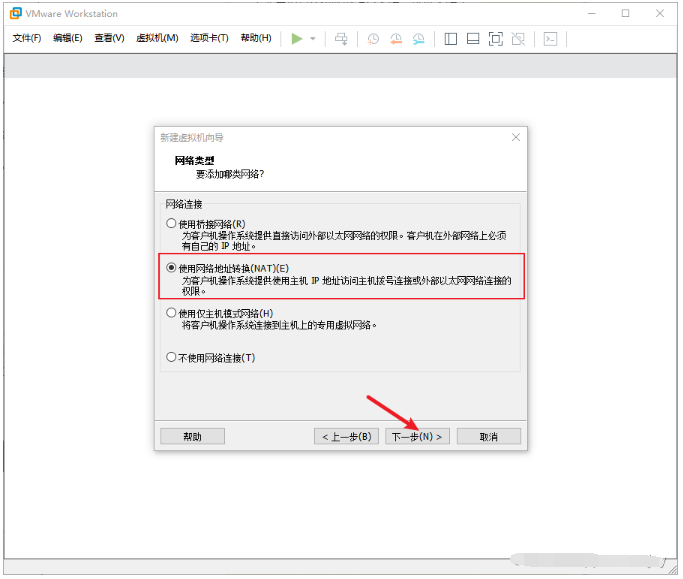Select the 使用仅主机模式网络(H) radio option

tap(171, 313)
